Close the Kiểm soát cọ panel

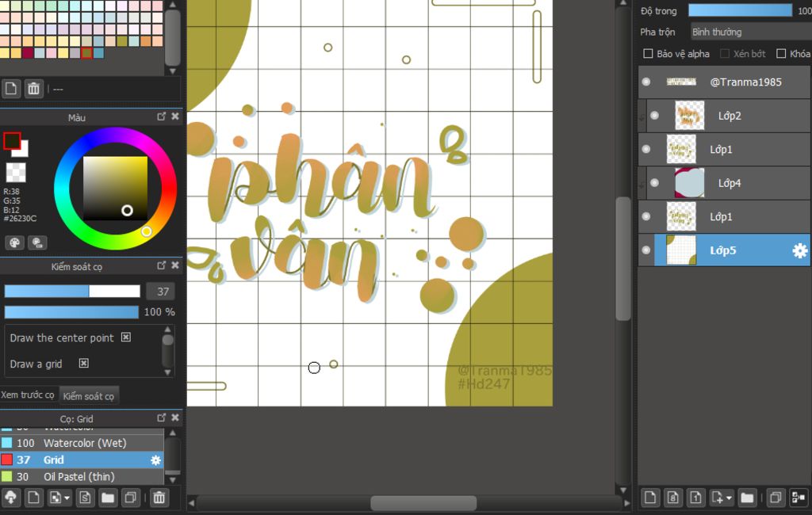pos(175,265)
